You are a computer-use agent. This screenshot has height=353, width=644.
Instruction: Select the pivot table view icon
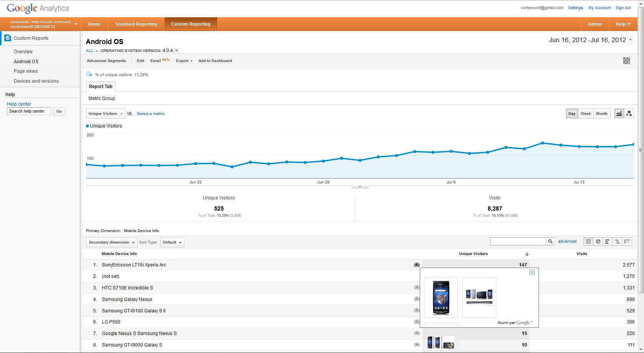coord(627,242)
